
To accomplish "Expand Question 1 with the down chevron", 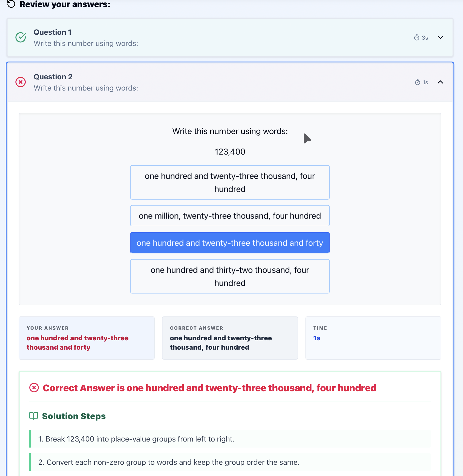I will click(440, 37).
